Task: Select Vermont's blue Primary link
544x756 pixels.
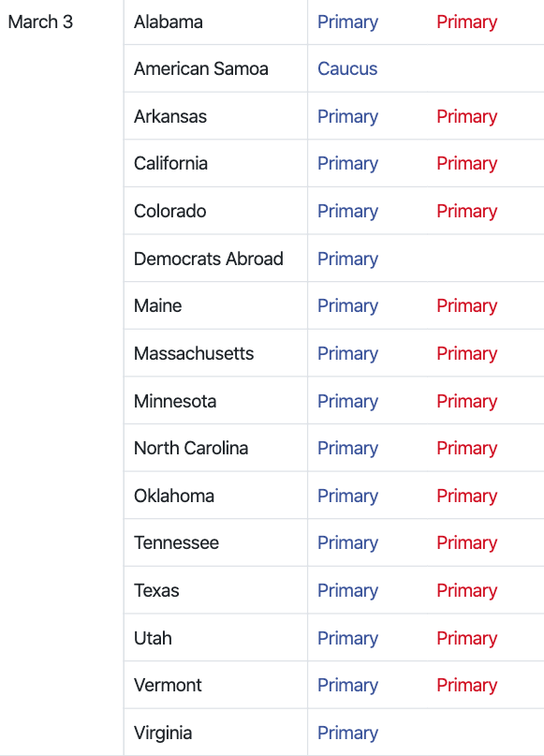Action: [347, 685]
